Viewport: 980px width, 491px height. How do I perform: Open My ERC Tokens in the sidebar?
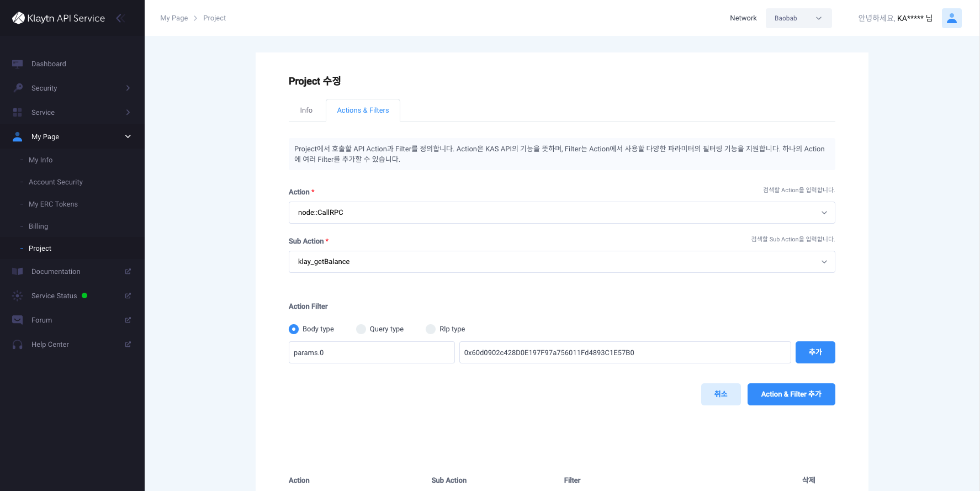53,204
